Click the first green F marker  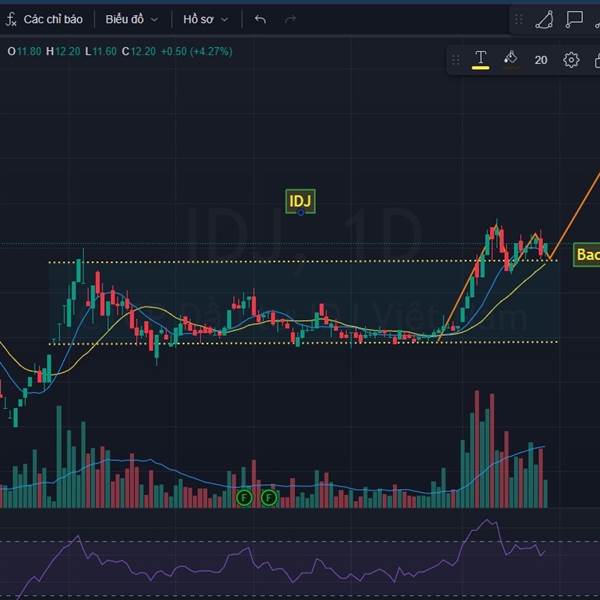click(x=244, y=498)
